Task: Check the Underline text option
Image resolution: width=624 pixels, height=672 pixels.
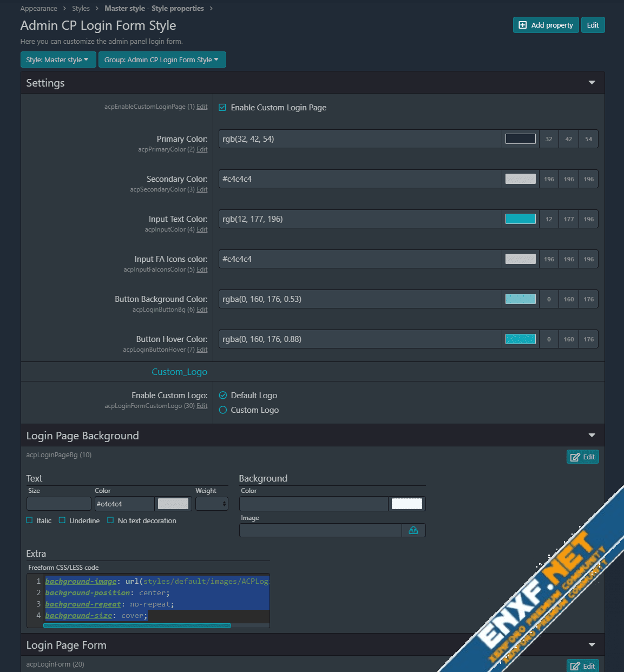Action: pyautogui.click(x=62, y=521)
